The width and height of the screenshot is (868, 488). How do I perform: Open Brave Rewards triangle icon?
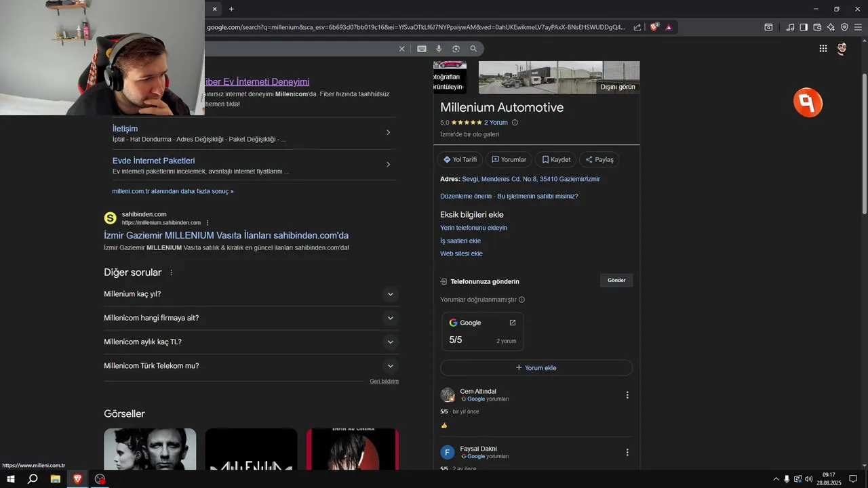point(669,27)
